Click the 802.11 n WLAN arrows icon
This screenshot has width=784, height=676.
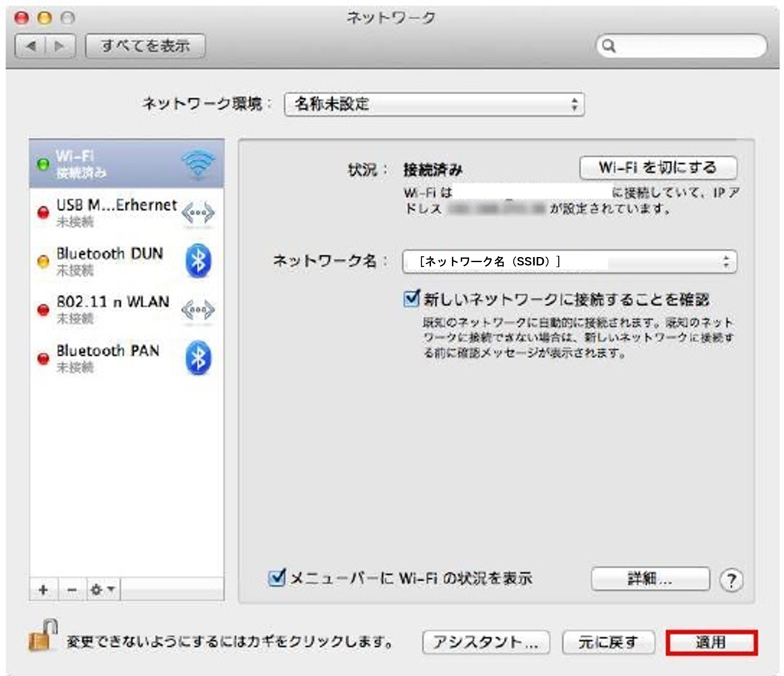[x=198, y=310]
